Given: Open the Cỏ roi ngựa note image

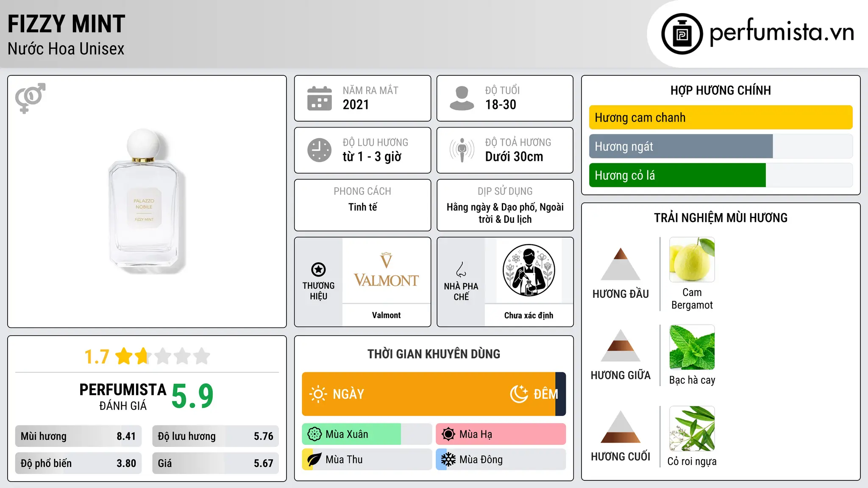Looking at the screenshot, I should tap(692, 429).
